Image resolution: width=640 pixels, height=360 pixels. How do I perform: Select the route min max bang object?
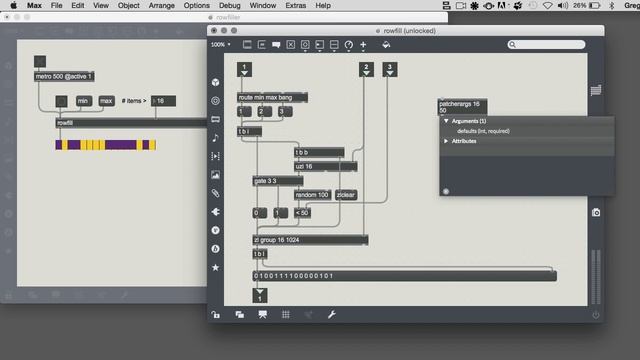point(272,98)
